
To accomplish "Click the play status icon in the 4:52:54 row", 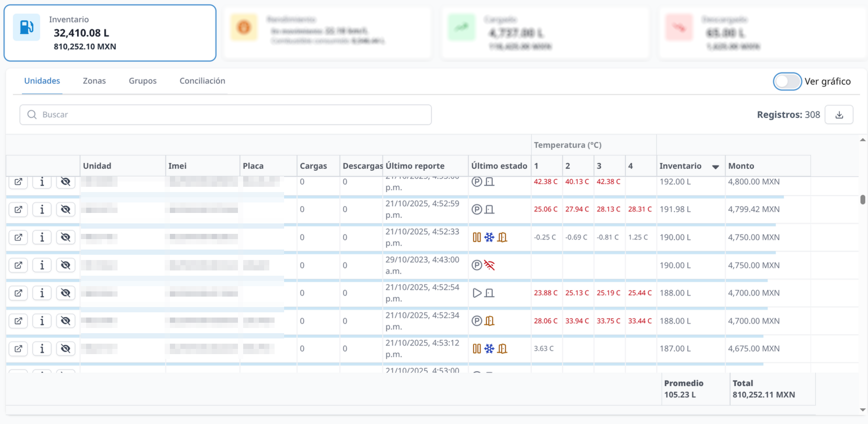I will pos(477,293).
